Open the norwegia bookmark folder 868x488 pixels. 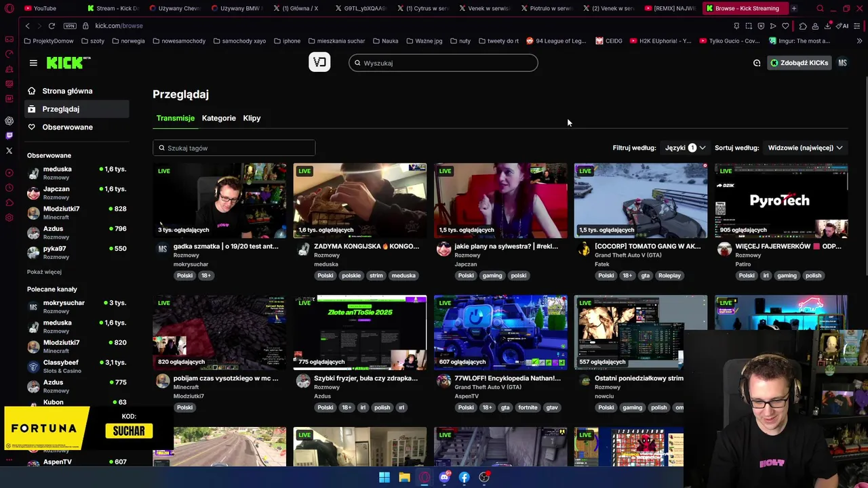click(128, 41)
